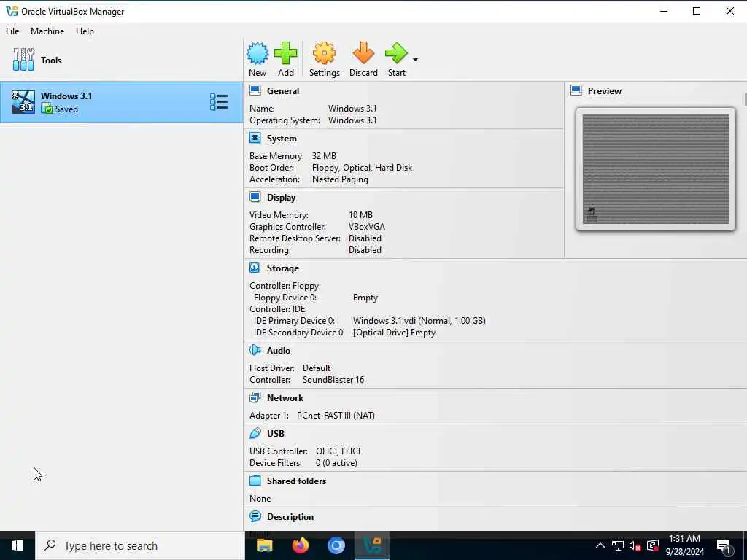Click the Saved state label of Windows 3.1
The image size is (747, 560).
(66, 109)
